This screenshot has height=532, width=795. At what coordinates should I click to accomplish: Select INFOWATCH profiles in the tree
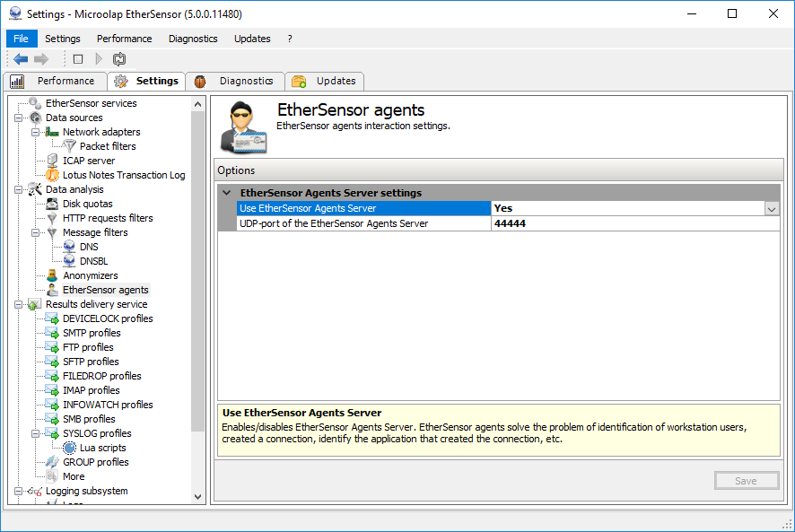tap(108, 405)
